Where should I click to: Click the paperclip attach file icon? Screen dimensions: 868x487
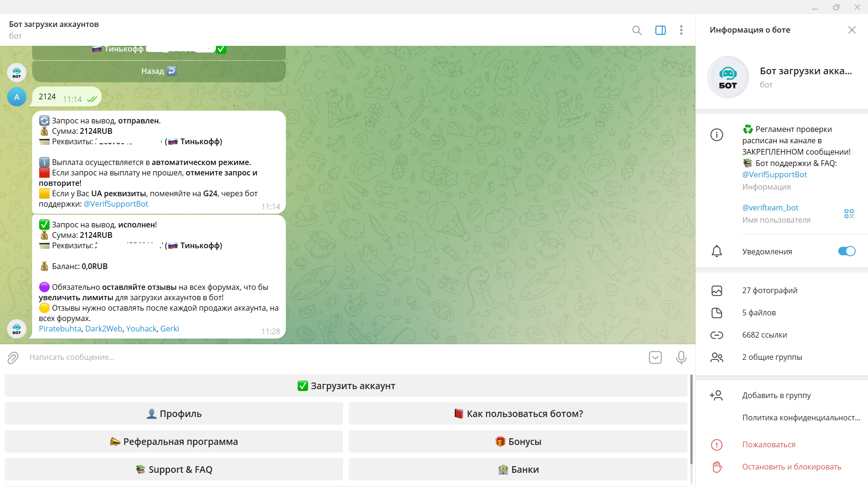13,357
